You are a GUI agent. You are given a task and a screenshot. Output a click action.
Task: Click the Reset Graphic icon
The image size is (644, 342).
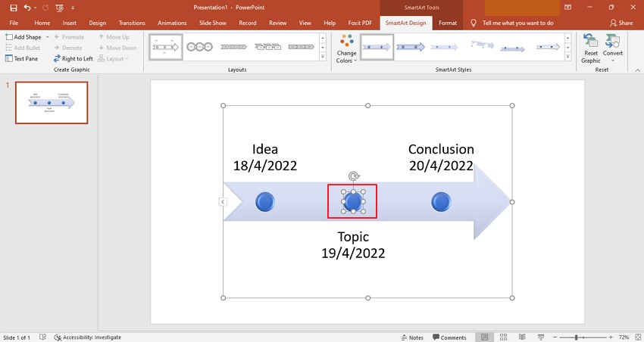[590, 48]
